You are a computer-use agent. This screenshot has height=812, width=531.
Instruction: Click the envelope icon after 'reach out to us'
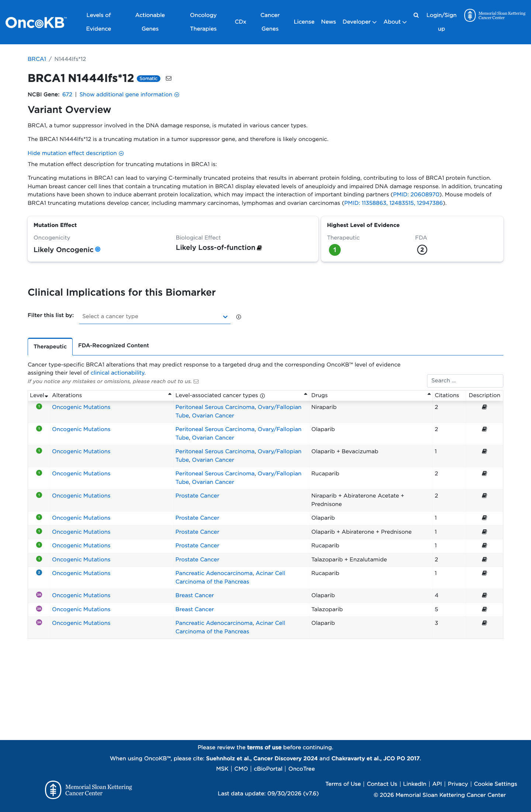click(196, 381)
